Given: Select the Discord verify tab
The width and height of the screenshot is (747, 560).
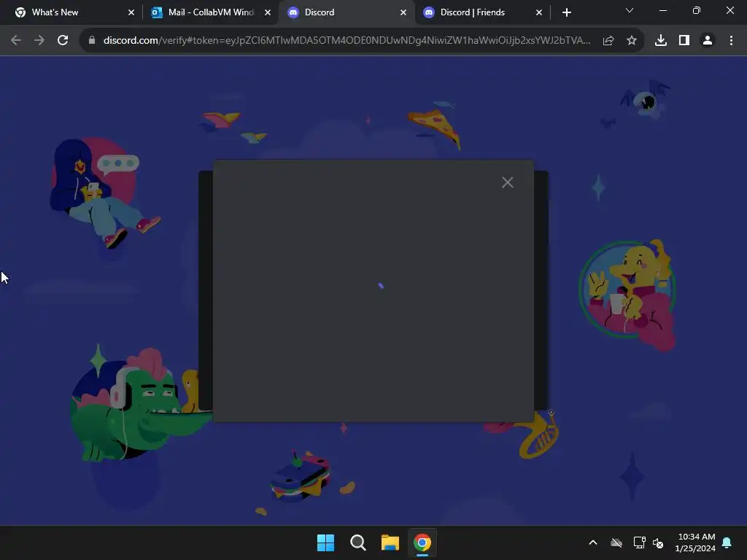Looking at the screenshot, I should [x=347, y=12].
